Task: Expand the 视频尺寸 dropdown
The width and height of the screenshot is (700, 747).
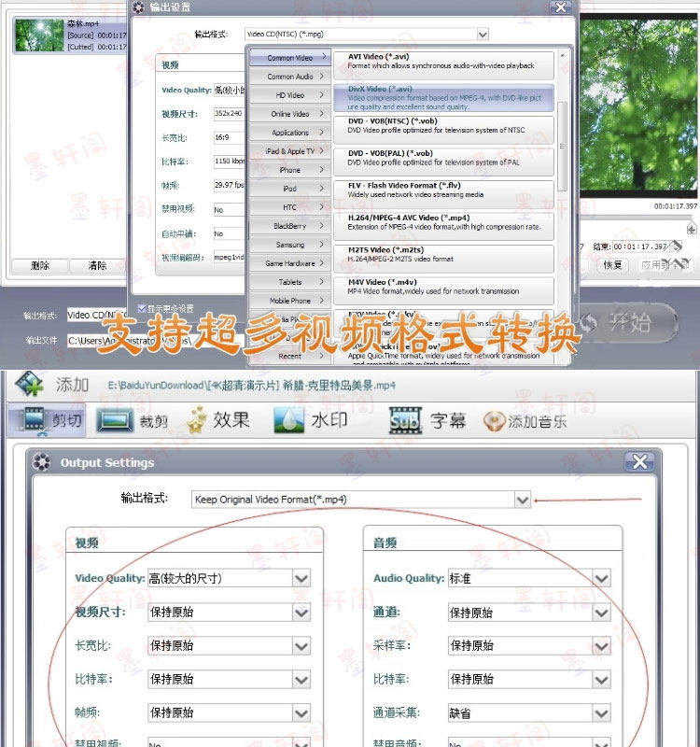Action: [301, 613]
